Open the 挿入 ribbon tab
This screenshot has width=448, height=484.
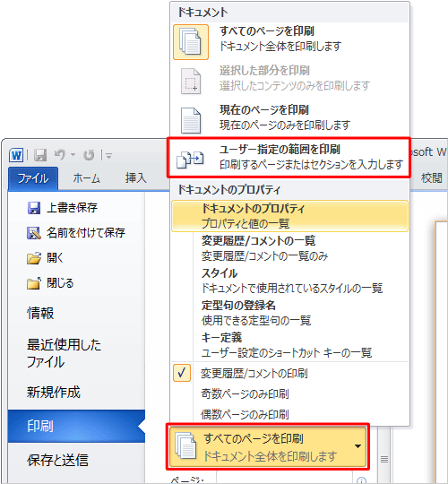tap(135, 178)
